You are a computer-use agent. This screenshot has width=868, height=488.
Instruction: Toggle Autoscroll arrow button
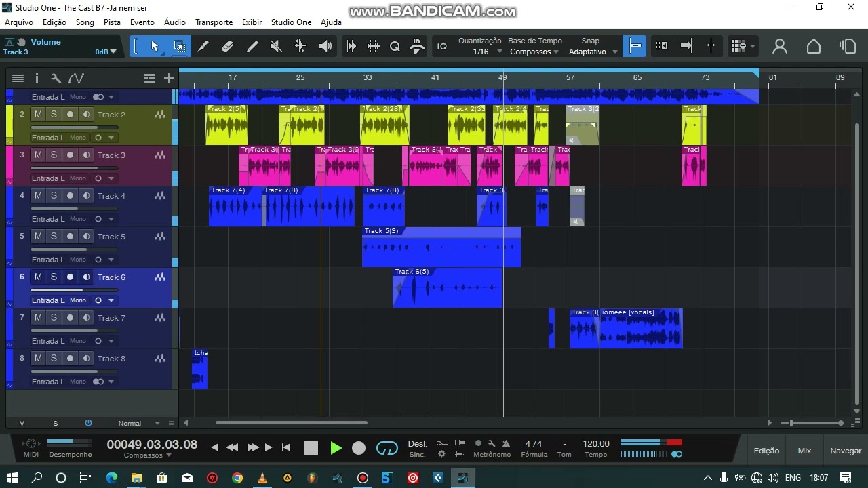686,46
